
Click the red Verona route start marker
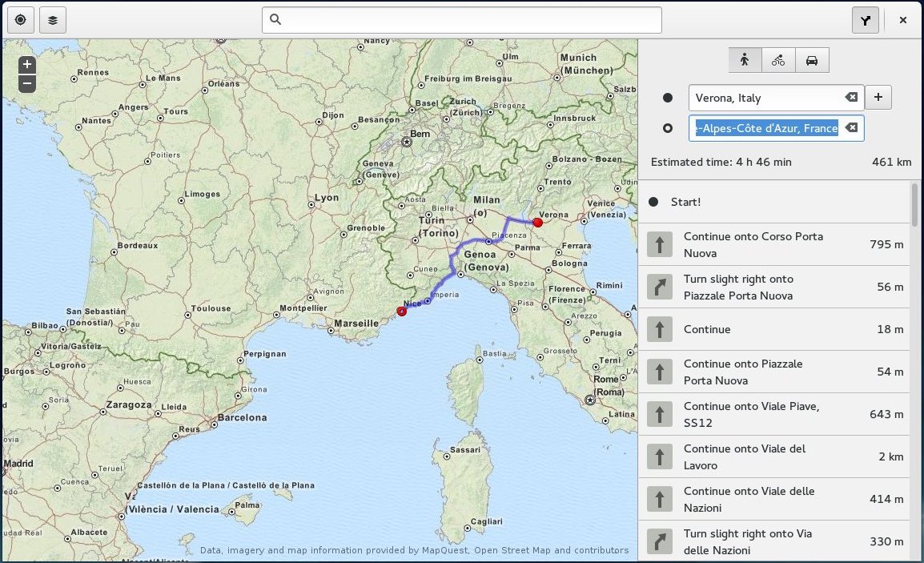(x=537, y=223)
